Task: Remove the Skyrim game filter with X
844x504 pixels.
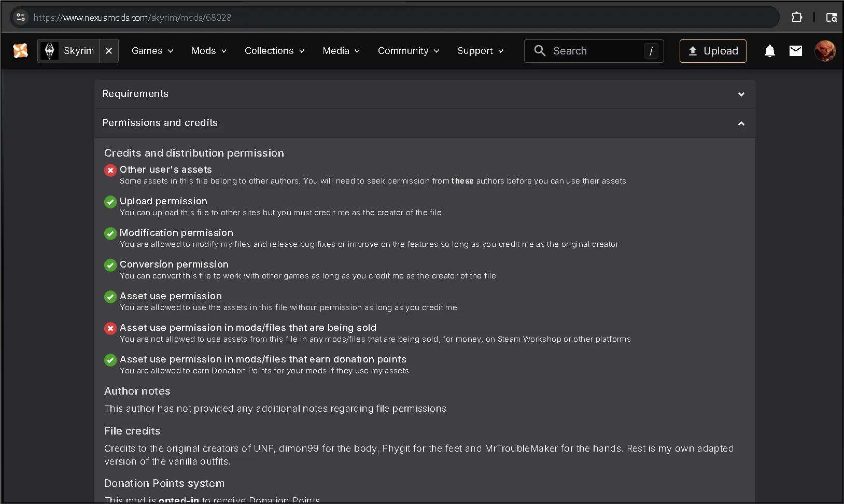Action: tap(109, 51)
